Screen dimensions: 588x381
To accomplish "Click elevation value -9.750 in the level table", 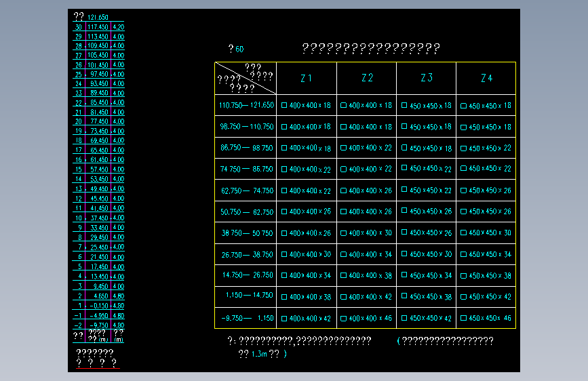I will 99,325.
